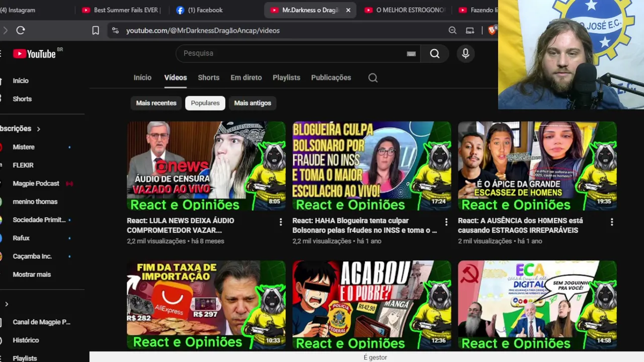Search within the channel using magnifier icon
Screen dimensions: 644x362
tap(373, 78)
